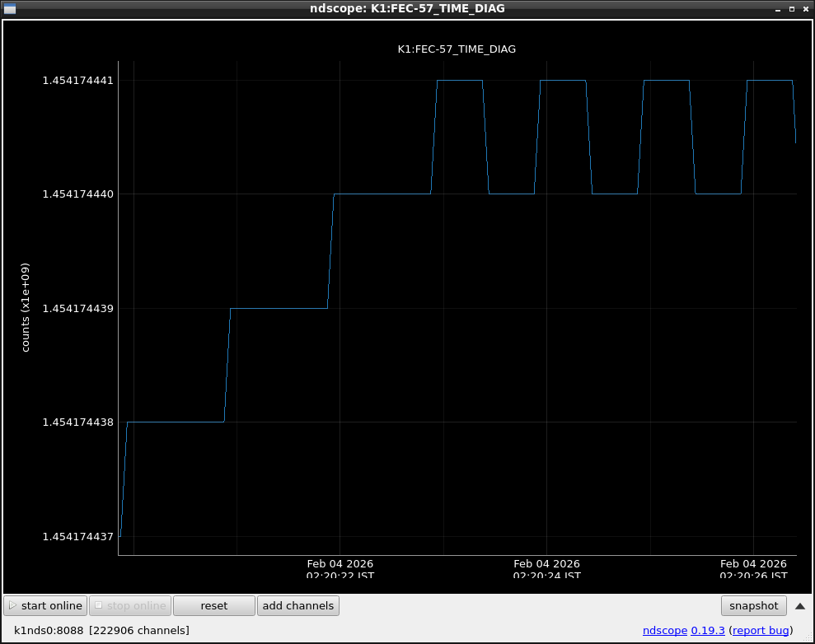
Task: Take a snapshot of the plot
Action: [753, 606]
